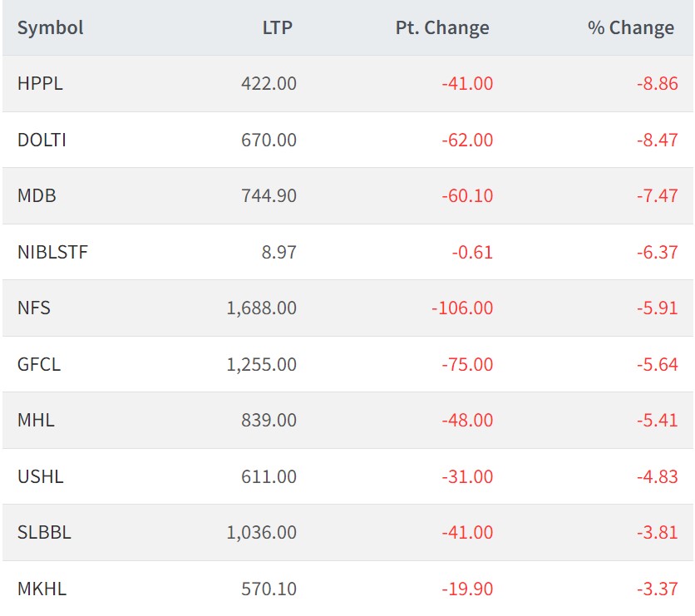
Task: Click the MHL stock symbol
Action: click(x=36, y=421)
